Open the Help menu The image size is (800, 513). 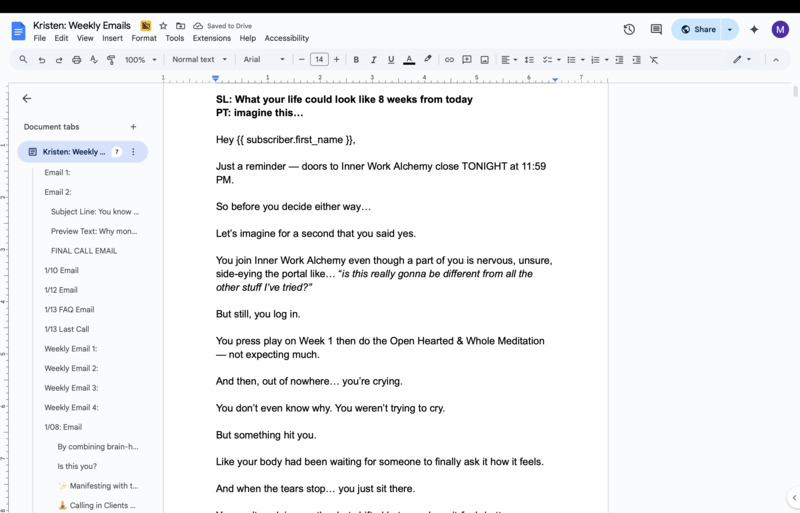click(247, 38)
